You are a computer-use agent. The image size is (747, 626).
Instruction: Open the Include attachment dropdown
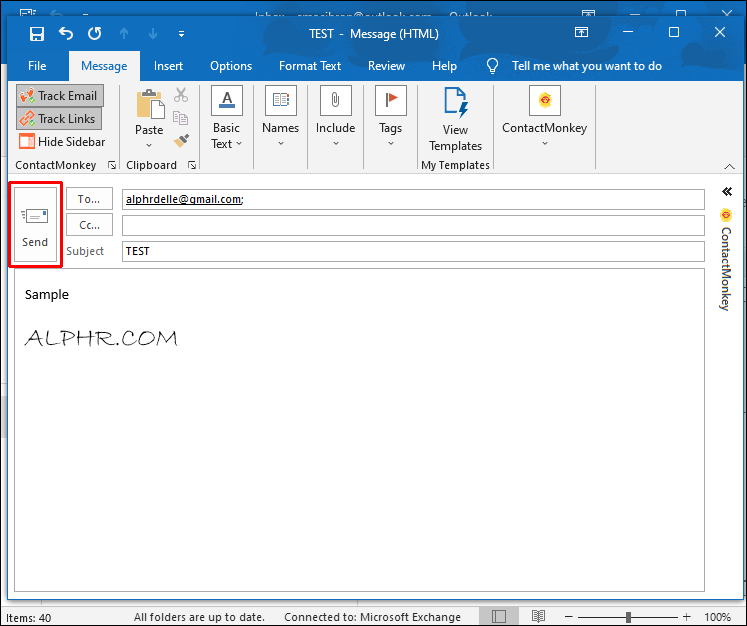(335, 117)
